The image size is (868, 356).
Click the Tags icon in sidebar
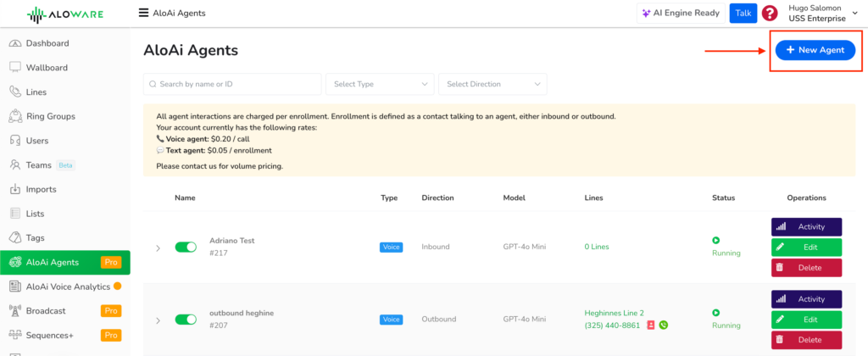point(15,238)
